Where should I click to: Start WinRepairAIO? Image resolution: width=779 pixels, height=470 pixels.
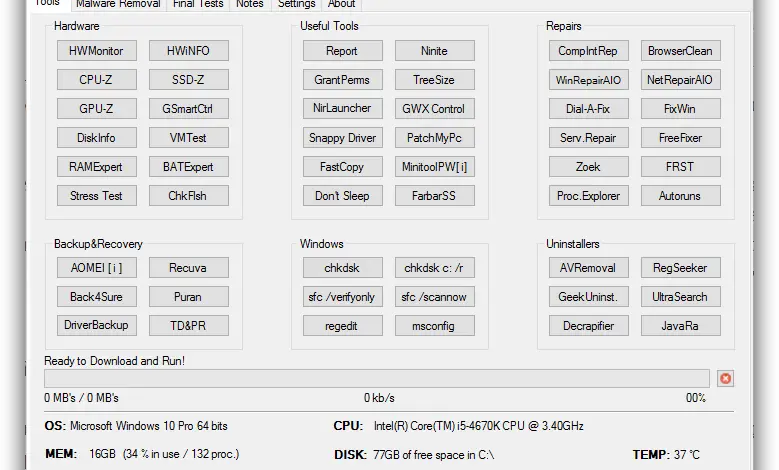tap(588, 79)
